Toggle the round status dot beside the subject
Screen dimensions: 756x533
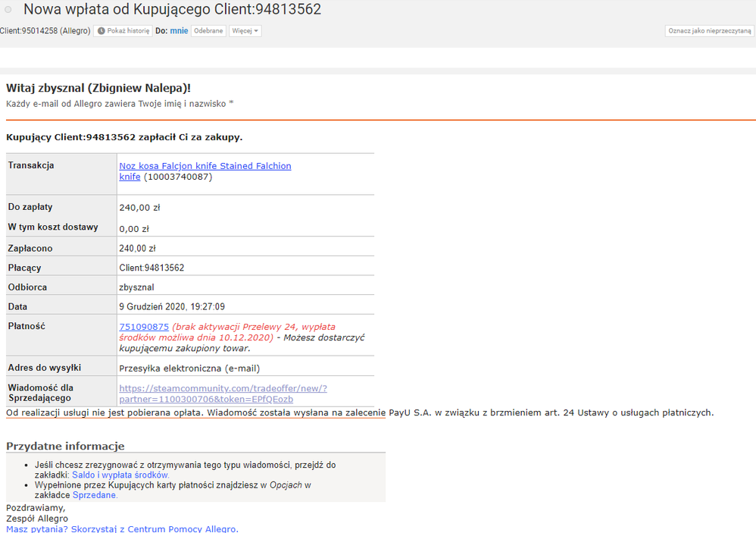[8, 10]
